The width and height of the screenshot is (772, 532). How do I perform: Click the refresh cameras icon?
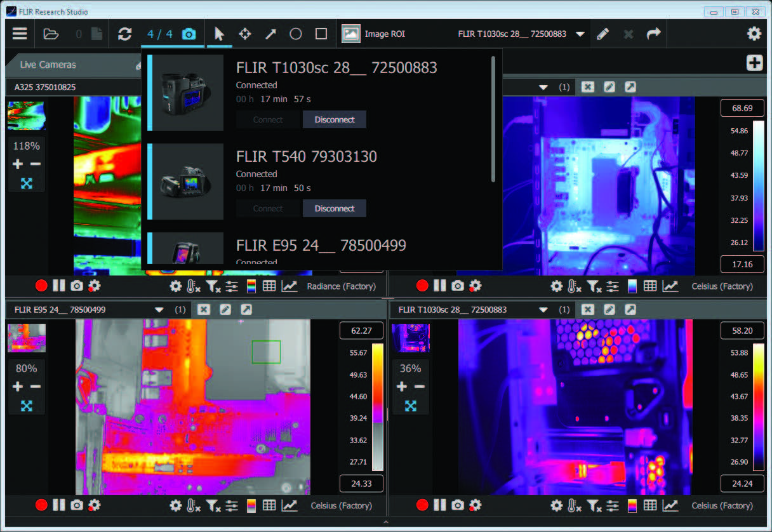tap(124, 34)
